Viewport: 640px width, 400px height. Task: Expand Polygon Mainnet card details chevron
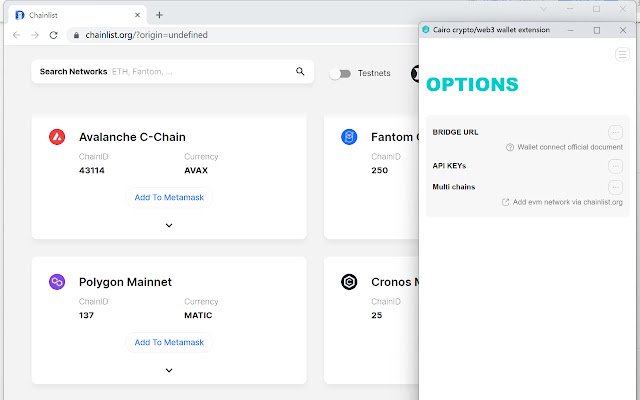point(169,370)
